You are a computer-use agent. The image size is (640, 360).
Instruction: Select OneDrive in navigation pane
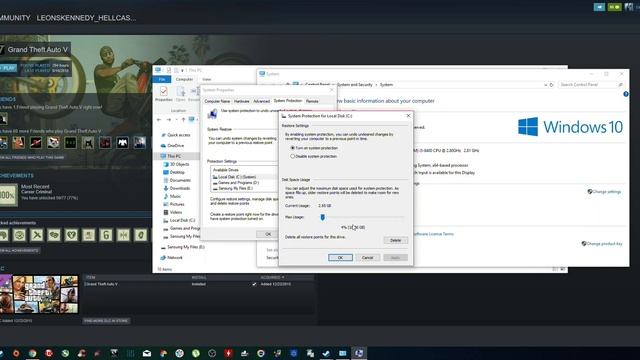[176, 146]
